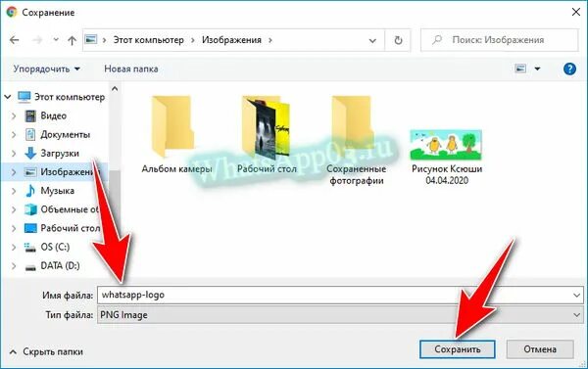Screen dimensions: 588x369
Task: Select the 'Рабочий стол' folder in file list
Action: pyautogui.click(x=267, y=134)
